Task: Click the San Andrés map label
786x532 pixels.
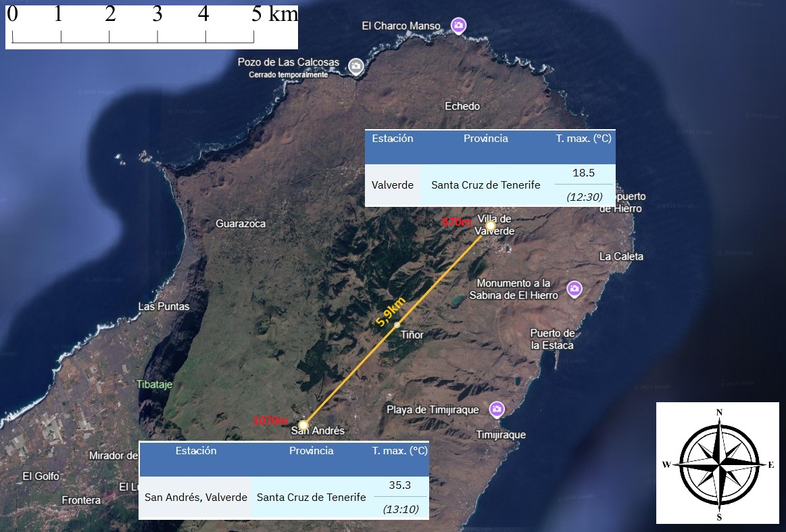Action: click(318, 430)
